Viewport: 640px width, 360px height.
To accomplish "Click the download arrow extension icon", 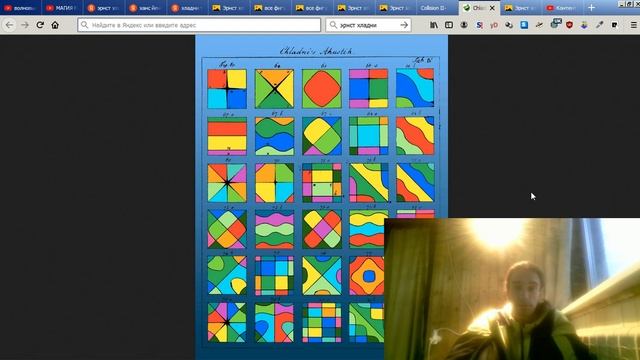I will point(584,25).
